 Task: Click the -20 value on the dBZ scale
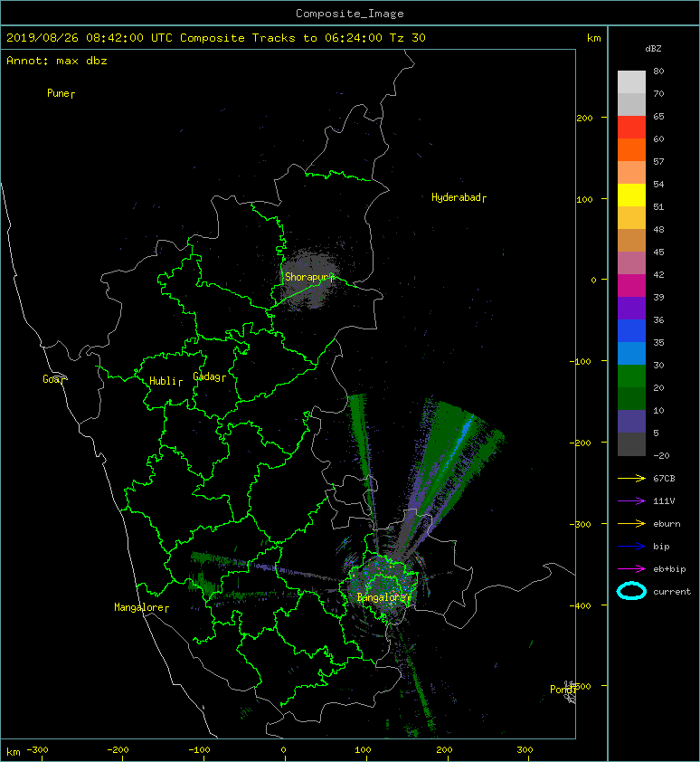point(661,455)
